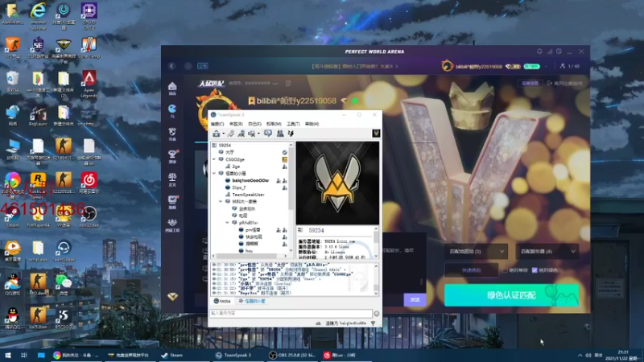Click the TeamSpeak chat log vertical scrollbar
Screen dimensions: 644x362
[x=376, y=280]
